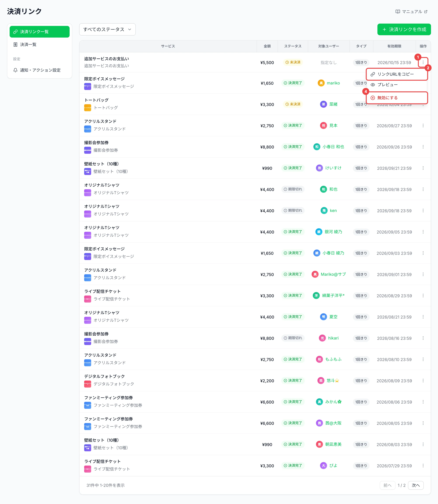Image resolution: width=438 pixels, height=504 pixels.
Task: Click the mariko user avatar
Action: point(321,83)
